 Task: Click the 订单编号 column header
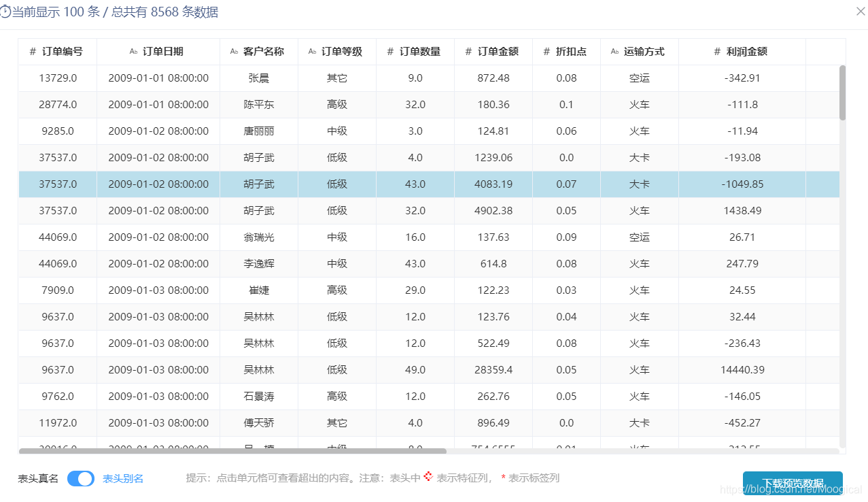(58, 52)
